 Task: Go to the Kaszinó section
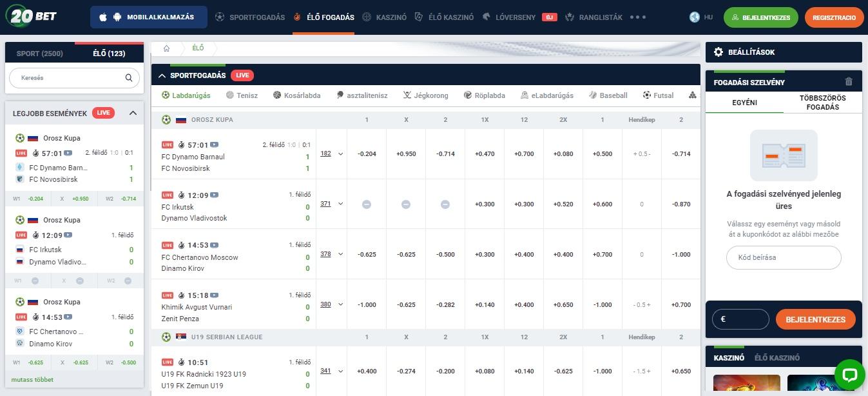[x=385, y=17]
